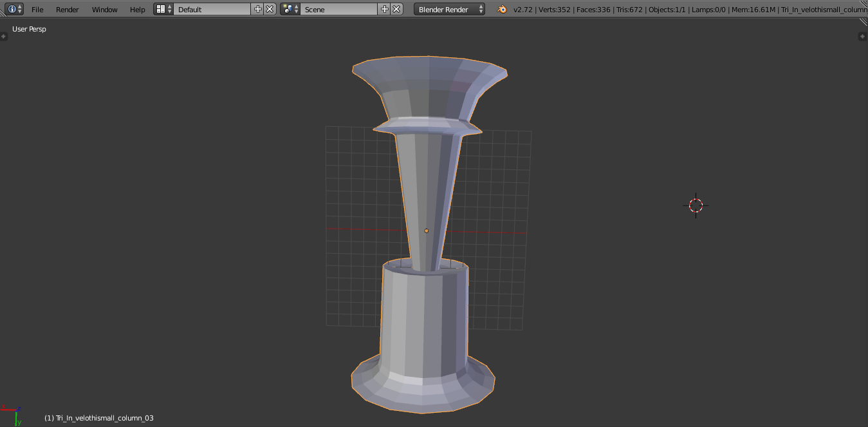Open the screen layout browse icon
Image resolution: width=868 pixels, height=427 pixels.
[x=163, y=9]
